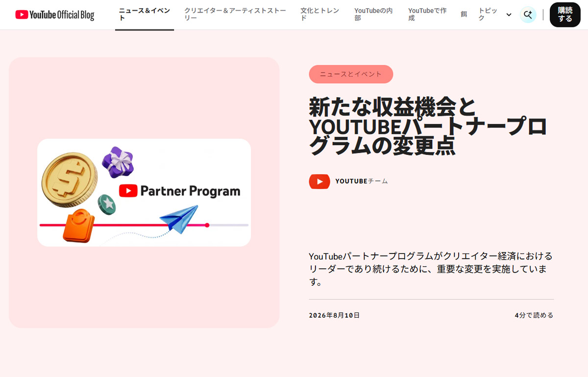Click the 2026年8月10日 date text
Viewport: 588px width, 377px height.
(334, 315)
